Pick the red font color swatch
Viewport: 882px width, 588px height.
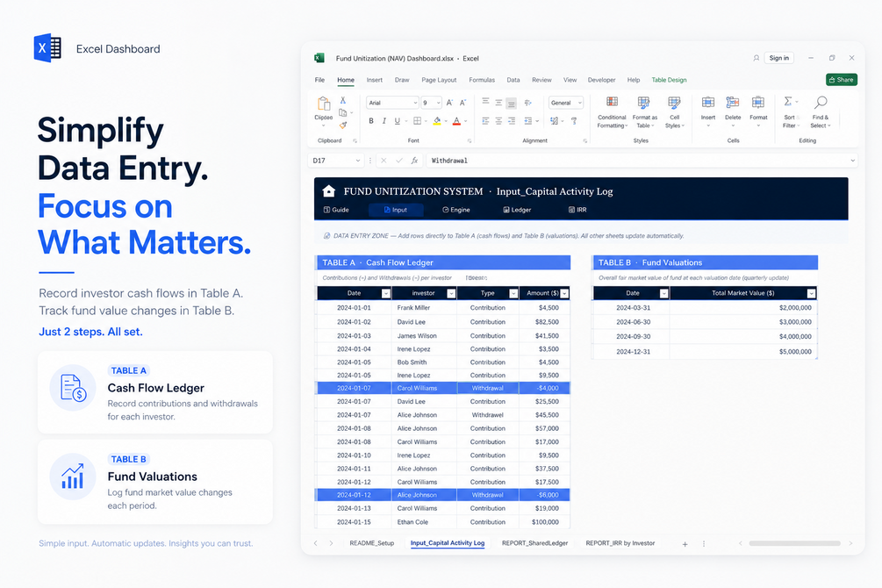point(456,121)
